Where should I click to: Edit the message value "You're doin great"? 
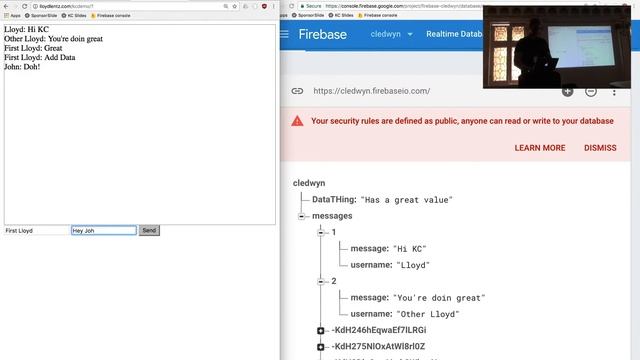click(x=439, y=298)
